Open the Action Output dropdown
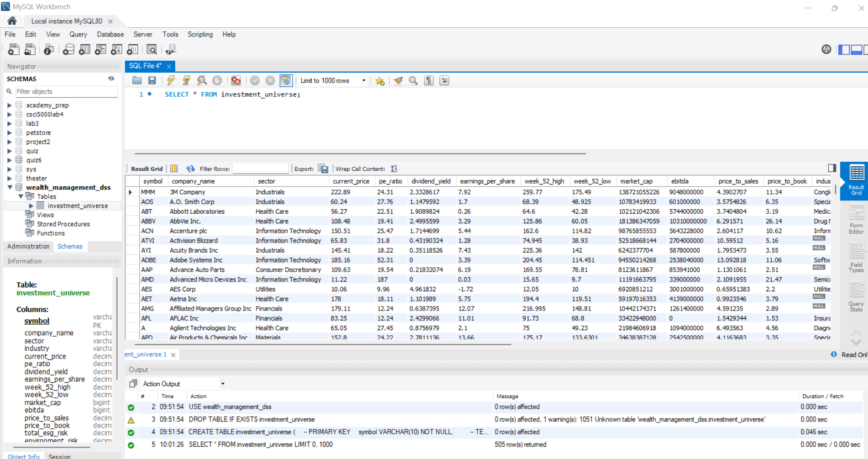This screenshot has width=868, height=459. point(223,384)
